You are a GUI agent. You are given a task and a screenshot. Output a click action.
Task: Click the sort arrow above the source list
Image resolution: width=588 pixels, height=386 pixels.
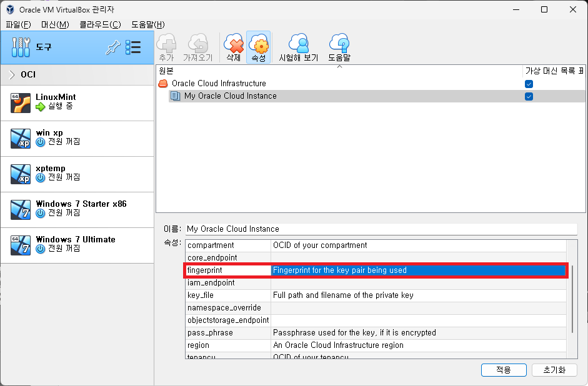point(339,67)
